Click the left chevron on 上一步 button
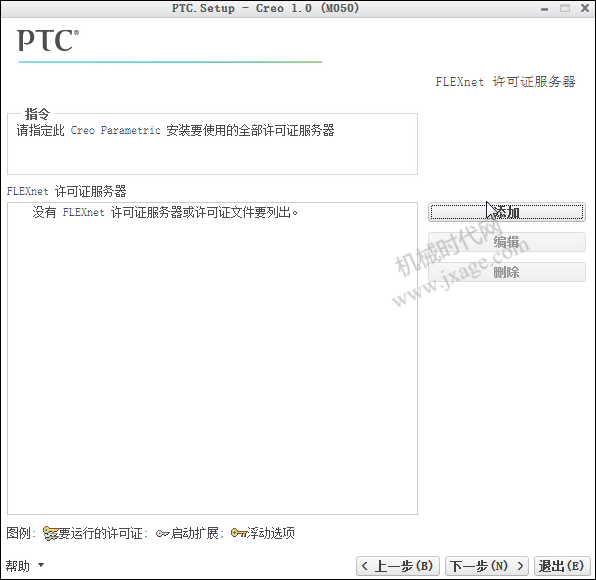This screenshot has height=580, width=596. pos(365,566)
